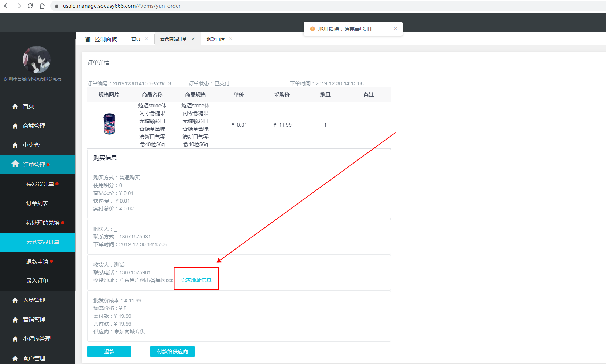The width and height of the screenshot is (606, 364).
Task: Close the 地址错误 notification toast
Action: (x=396, y=29)
